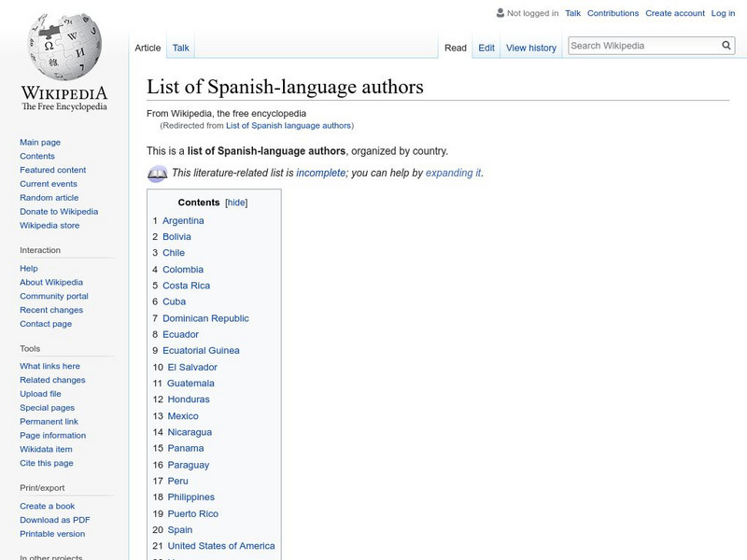Viewport: 747px width, 560px height.
Task: Open Related changes
Action: 52,380
